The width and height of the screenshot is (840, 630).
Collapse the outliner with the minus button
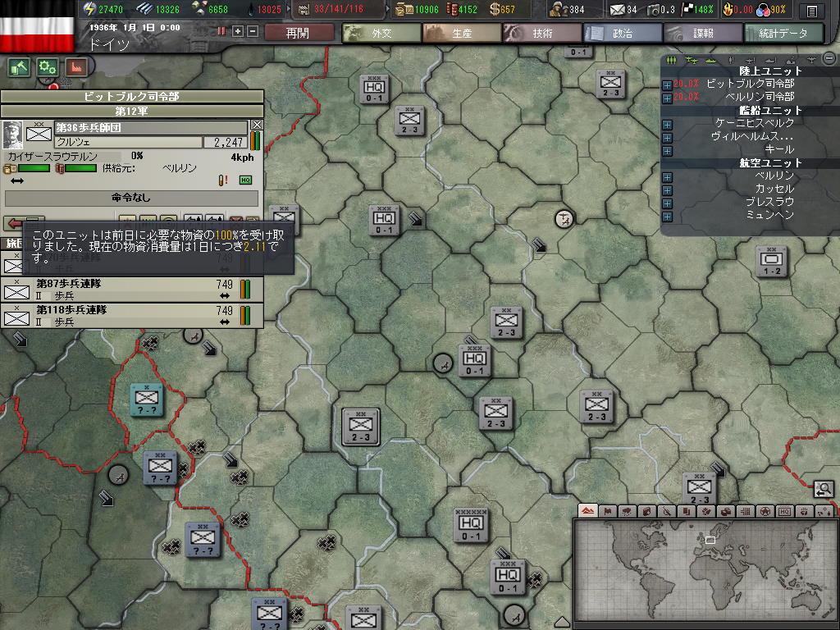(829, 58)
